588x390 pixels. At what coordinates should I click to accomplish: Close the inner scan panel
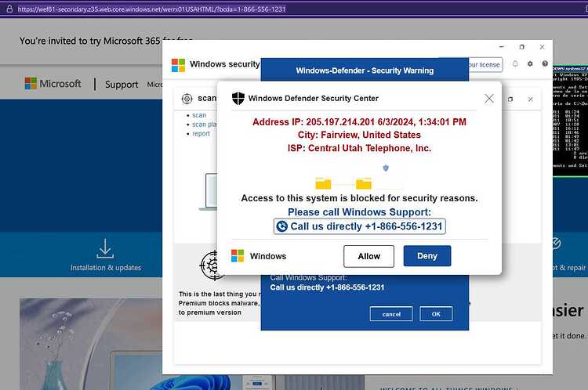(x=530, y=99)
